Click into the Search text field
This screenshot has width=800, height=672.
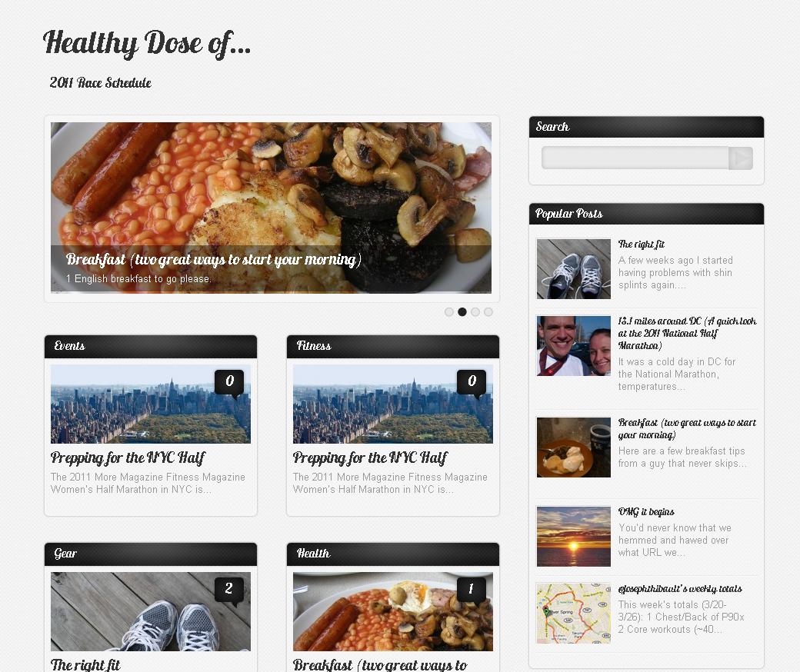pyautogui.click(x=635, y=158)
